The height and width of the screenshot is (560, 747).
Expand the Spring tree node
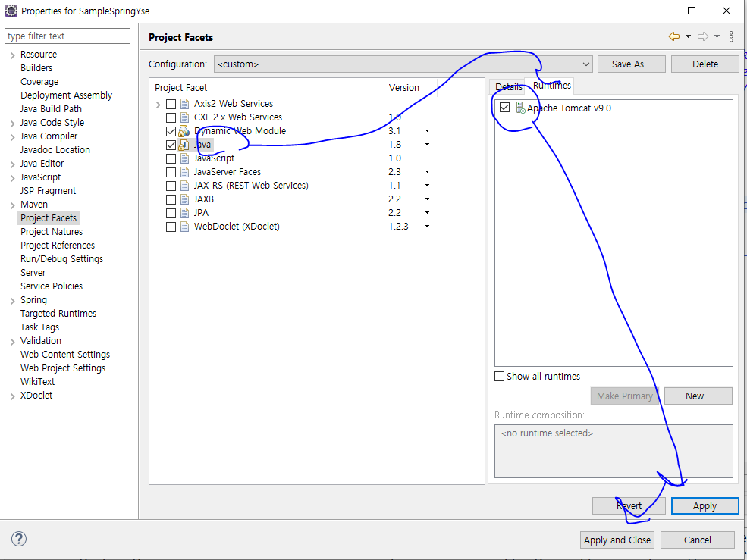tap(12, 301)
